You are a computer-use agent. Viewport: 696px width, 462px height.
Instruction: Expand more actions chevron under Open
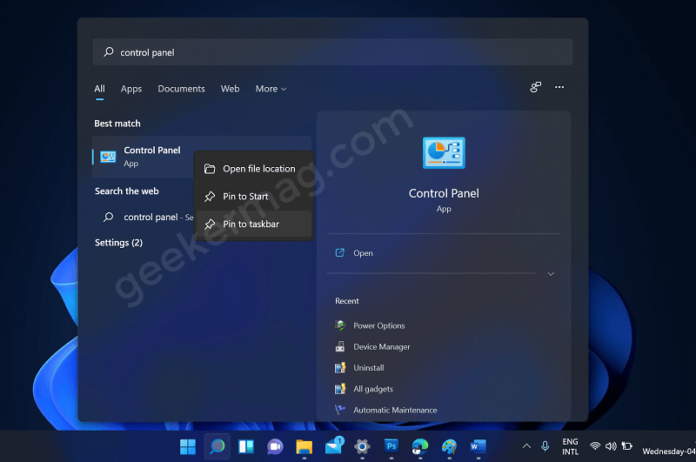[x=551, y=274]
